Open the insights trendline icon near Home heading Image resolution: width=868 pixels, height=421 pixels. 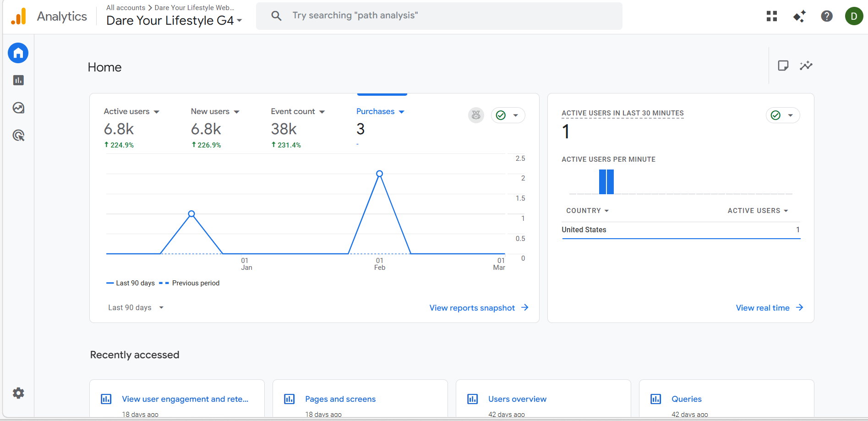(x=807, y=66)
